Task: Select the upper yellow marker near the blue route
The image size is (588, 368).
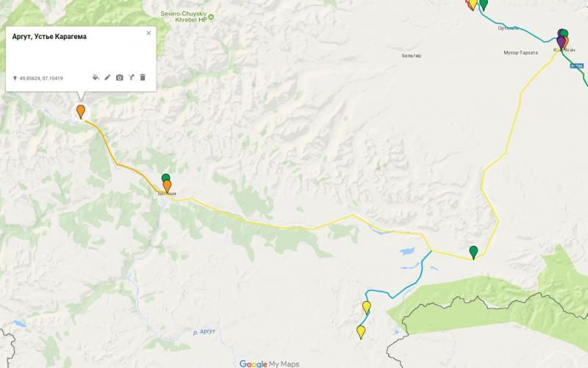Action: coord(366,308)
